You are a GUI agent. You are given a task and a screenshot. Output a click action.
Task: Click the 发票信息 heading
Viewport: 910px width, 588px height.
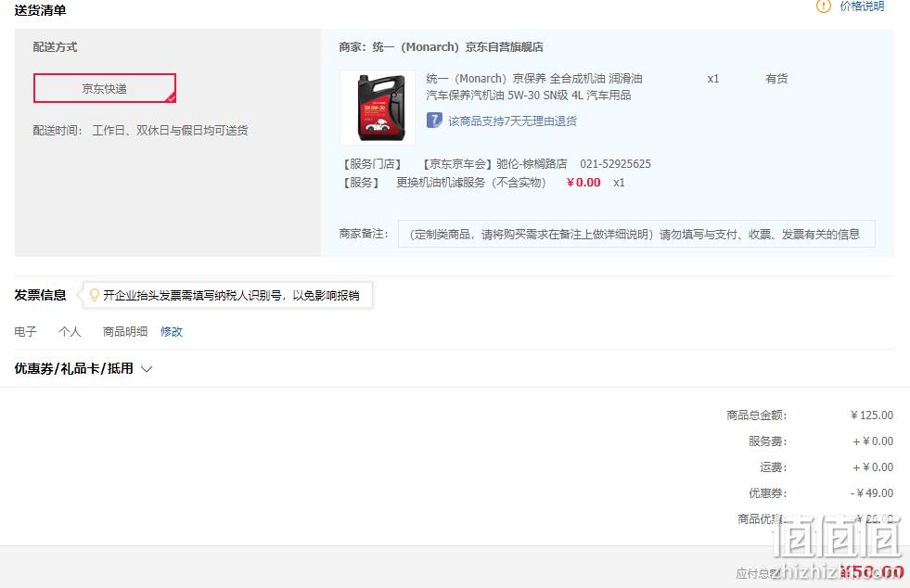40,295
